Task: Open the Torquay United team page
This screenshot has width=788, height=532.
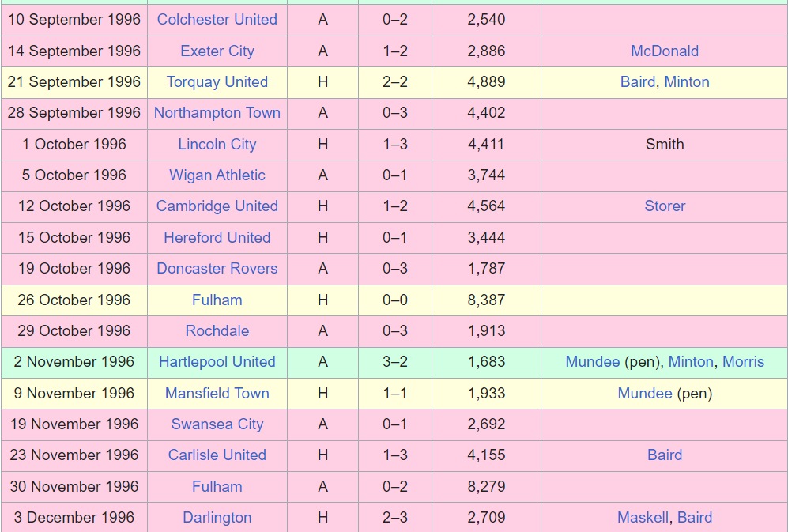Action: (x=217, y=82)
